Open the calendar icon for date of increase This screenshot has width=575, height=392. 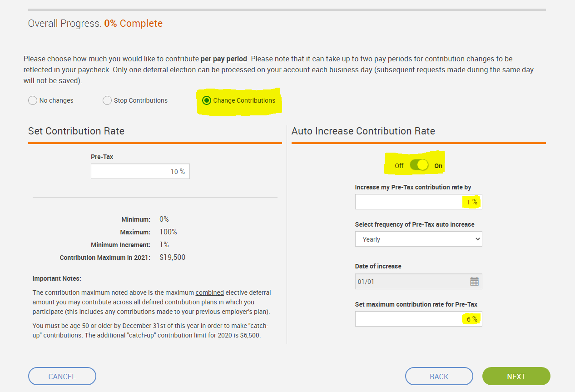(x=474, y=282)
